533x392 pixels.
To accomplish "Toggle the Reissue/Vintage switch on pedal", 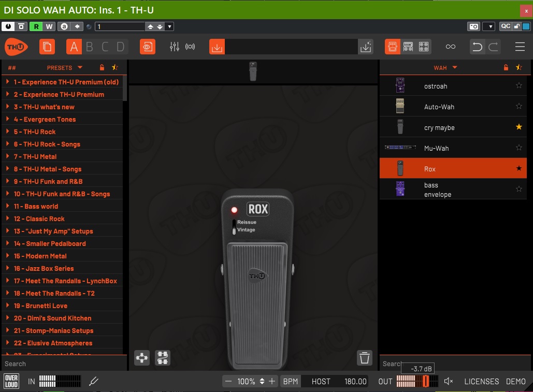I will click(x=234, y=226).
